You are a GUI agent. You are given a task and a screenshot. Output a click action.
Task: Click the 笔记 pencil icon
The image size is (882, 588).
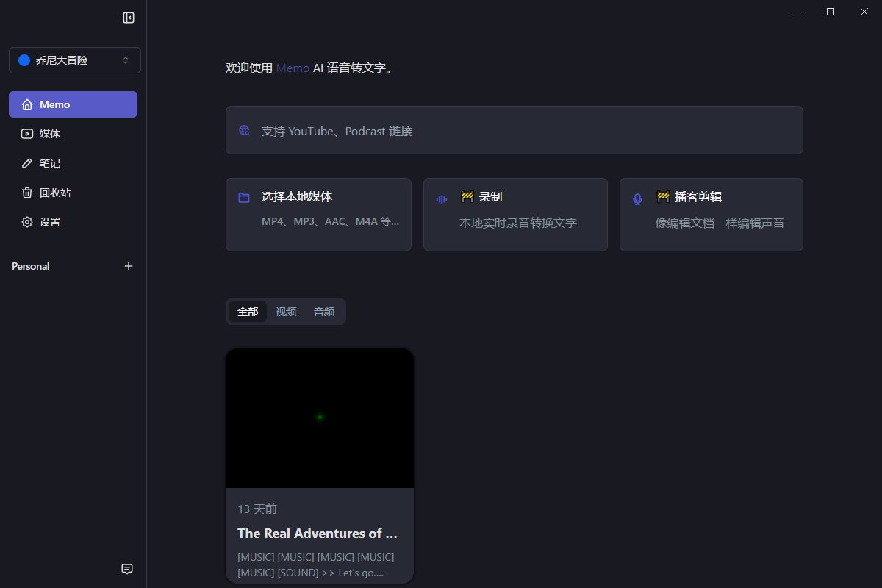click(27, 163)
